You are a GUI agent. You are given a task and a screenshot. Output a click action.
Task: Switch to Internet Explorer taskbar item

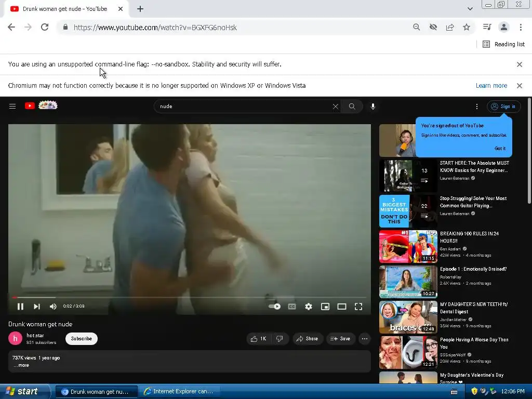181,391
